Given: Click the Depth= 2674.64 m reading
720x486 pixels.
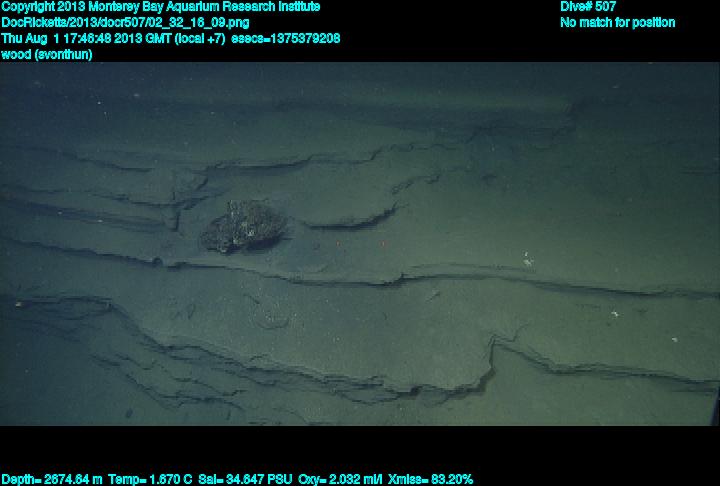Looking at the screenshot, I should click(52, 480).
